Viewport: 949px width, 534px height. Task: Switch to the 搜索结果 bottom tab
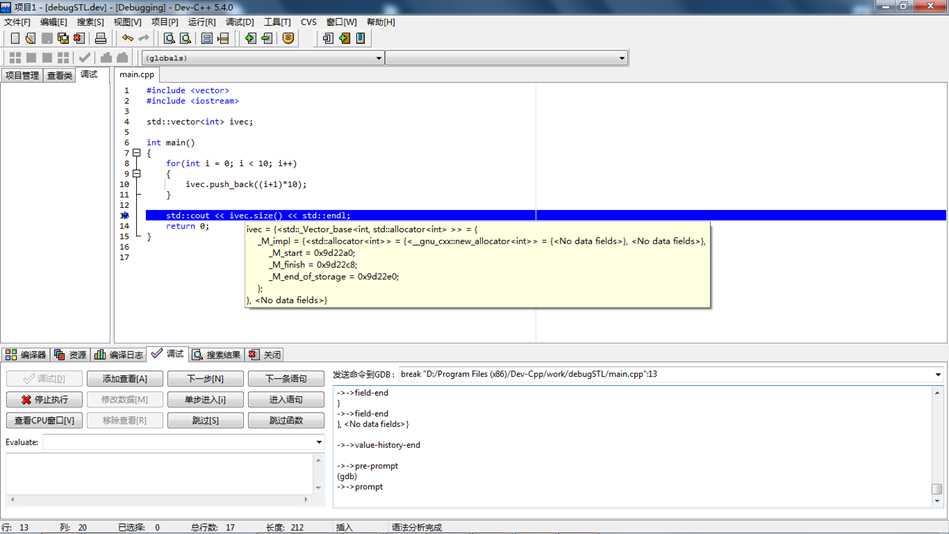(216, 355)
